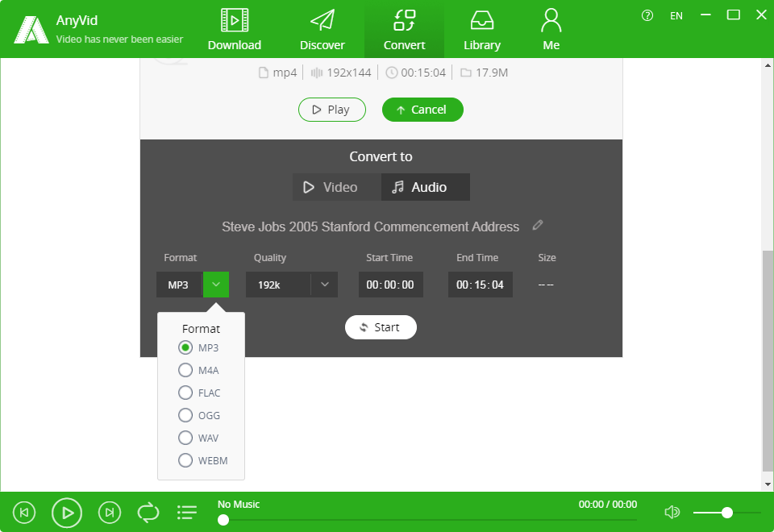Select the OGG format radio button
The width and height of the screenshot is (774, 532).
tap(185, 416)
